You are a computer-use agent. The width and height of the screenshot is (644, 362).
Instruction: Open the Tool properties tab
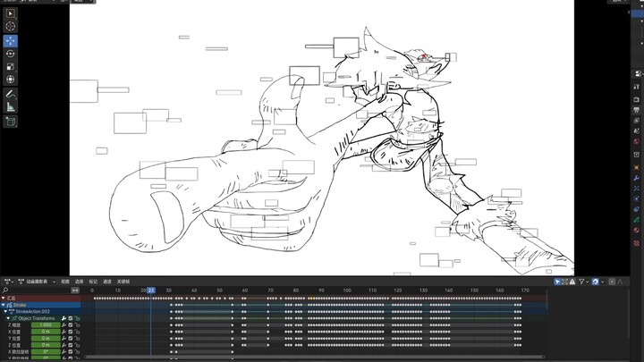636,87
